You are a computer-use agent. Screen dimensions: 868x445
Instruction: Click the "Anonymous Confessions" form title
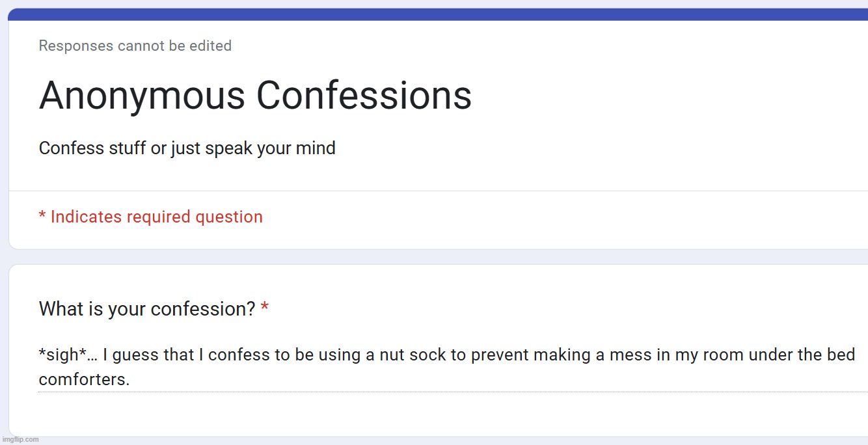pos(255,96)
